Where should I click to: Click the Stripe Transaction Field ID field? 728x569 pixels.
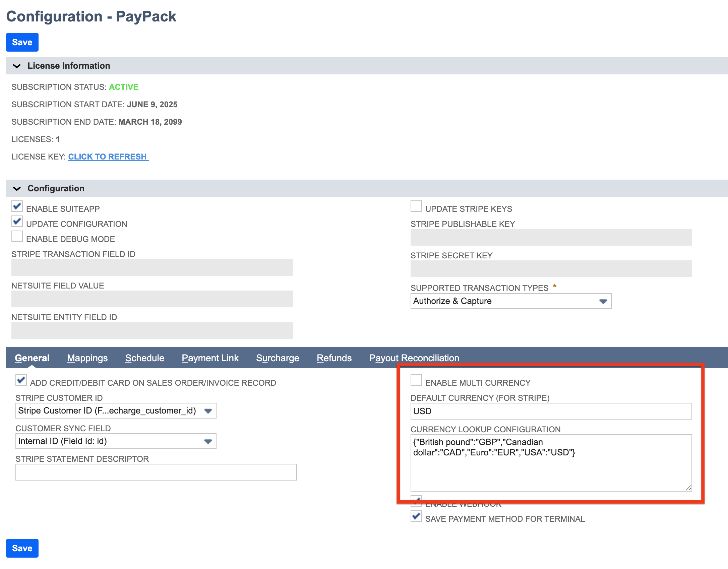tap(152, 267)
